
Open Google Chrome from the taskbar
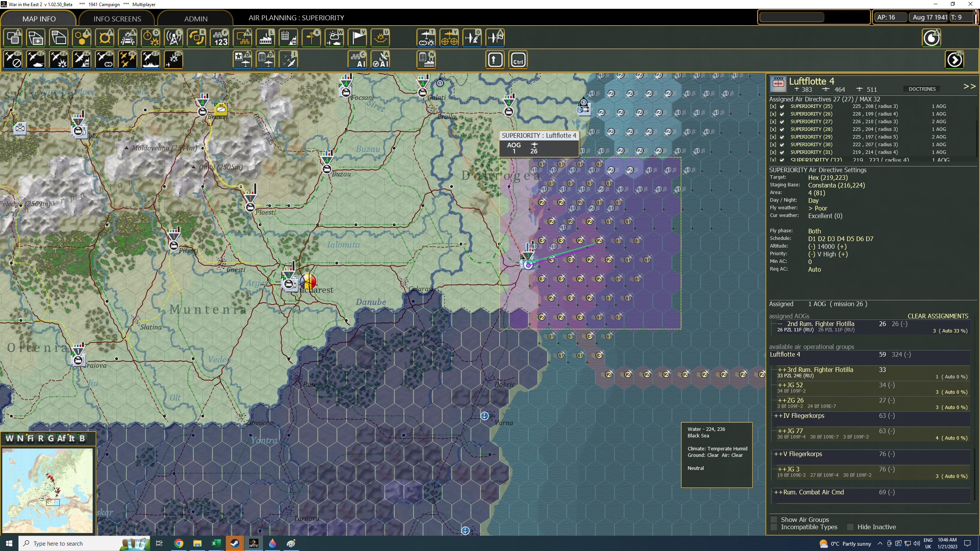coord(178,543)
